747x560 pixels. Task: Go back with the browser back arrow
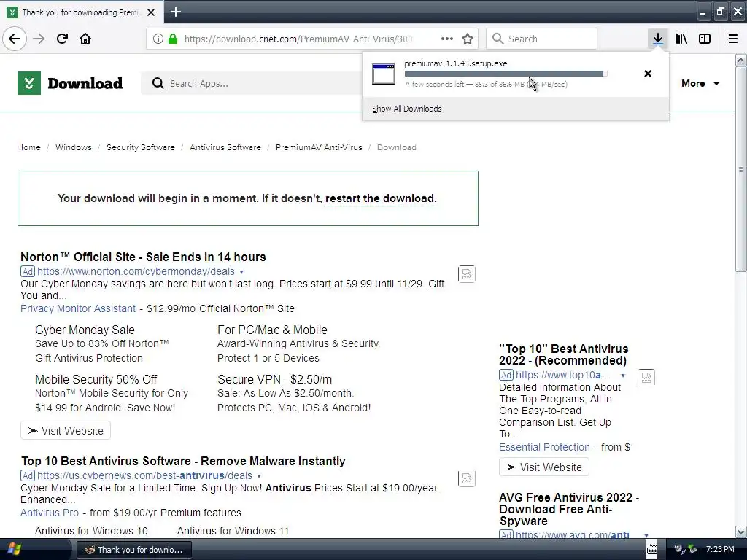pyautogui.click(x=15, y=39)
